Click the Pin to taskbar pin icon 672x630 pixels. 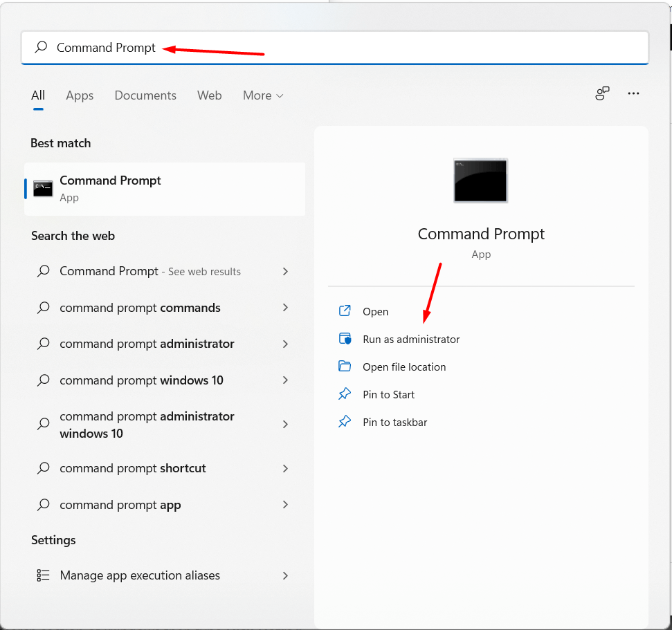click(x=345, y=422)
